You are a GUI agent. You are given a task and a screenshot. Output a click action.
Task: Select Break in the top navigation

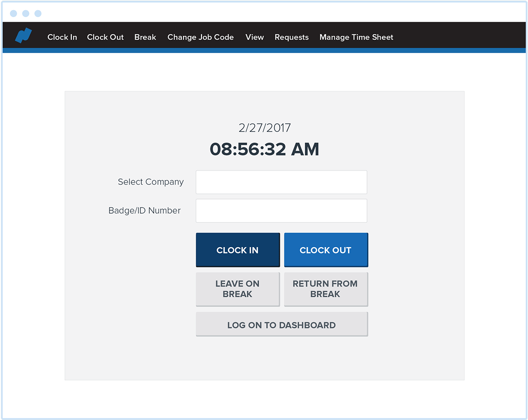(145, 37)
